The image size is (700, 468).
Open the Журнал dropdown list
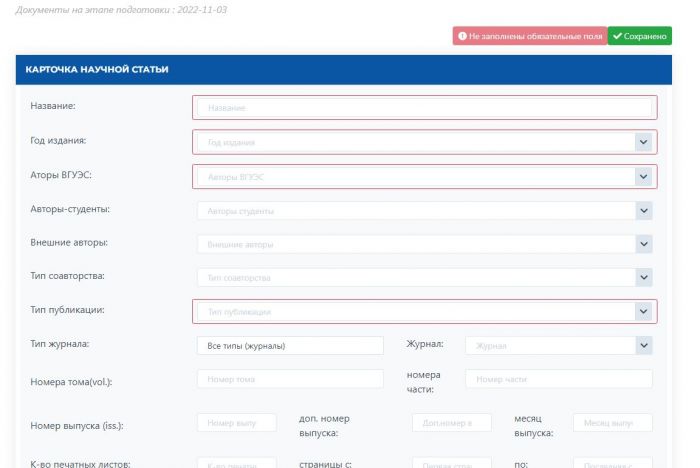(x=559, y=346)
